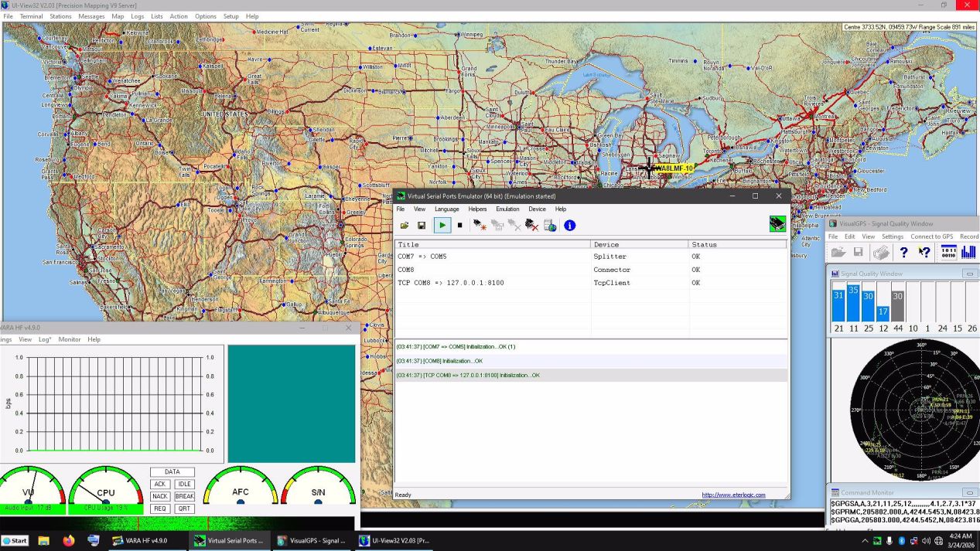Open the Stations menu in UI-View32
The width and height of the screenshot is (980, 551).
(x=60, y=16)
